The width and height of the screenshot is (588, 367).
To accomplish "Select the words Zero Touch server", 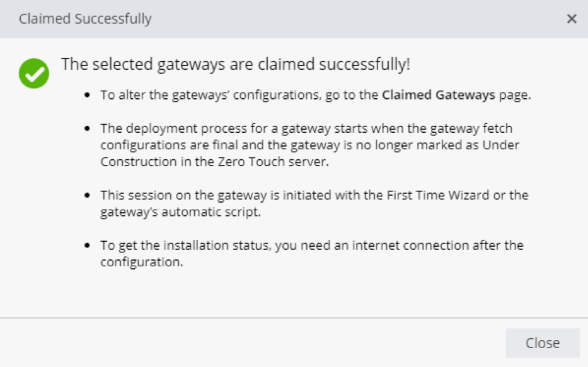I will tap(273, 162).
